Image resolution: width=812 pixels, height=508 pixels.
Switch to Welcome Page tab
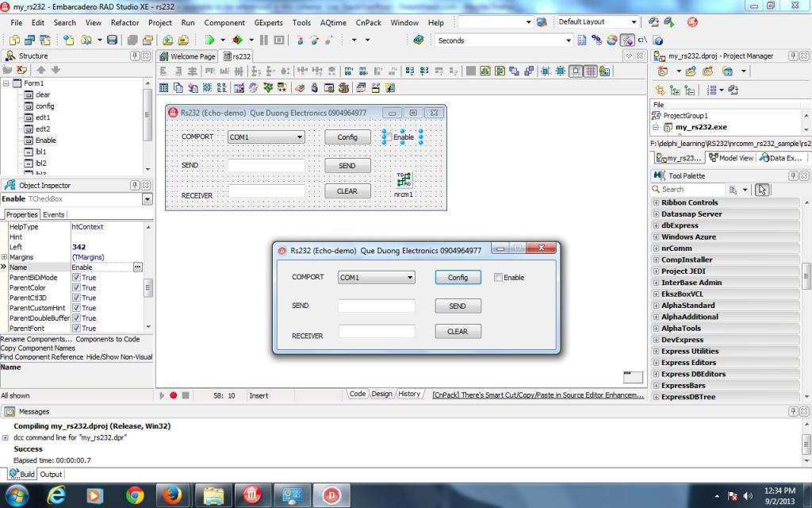(x=187, y=56)
